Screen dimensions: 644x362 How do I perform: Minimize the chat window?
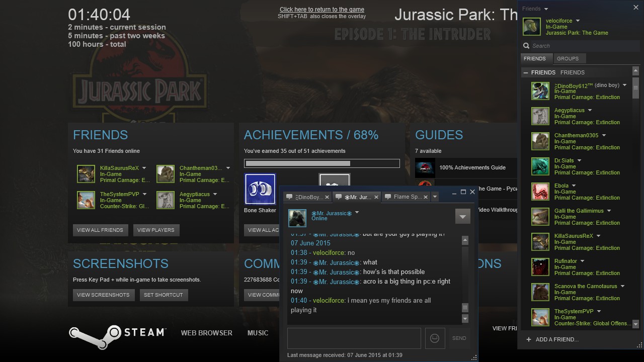tap(454, 192)
